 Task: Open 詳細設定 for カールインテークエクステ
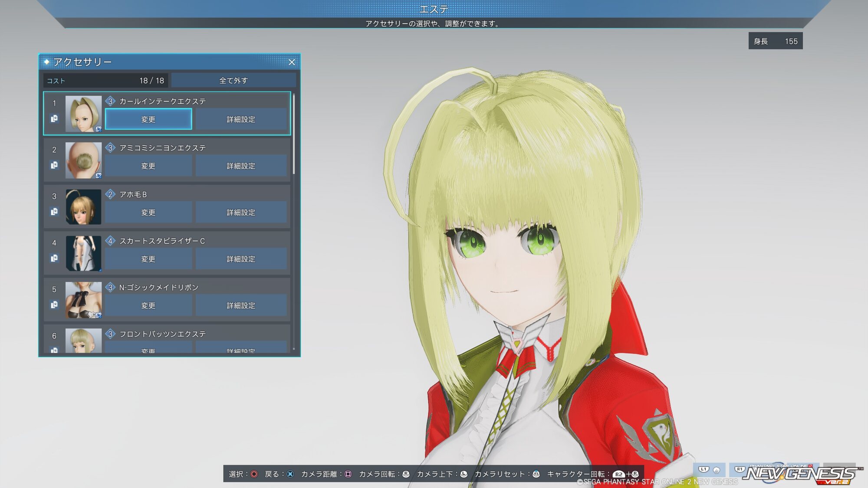tap(241, 119)
